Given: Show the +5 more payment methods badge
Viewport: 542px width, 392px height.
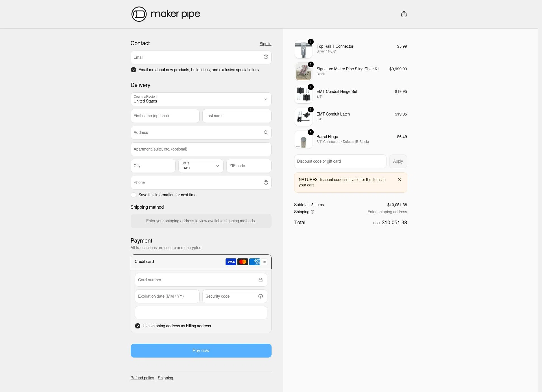Looking at the screenshot, I should [x=264, y=262].
